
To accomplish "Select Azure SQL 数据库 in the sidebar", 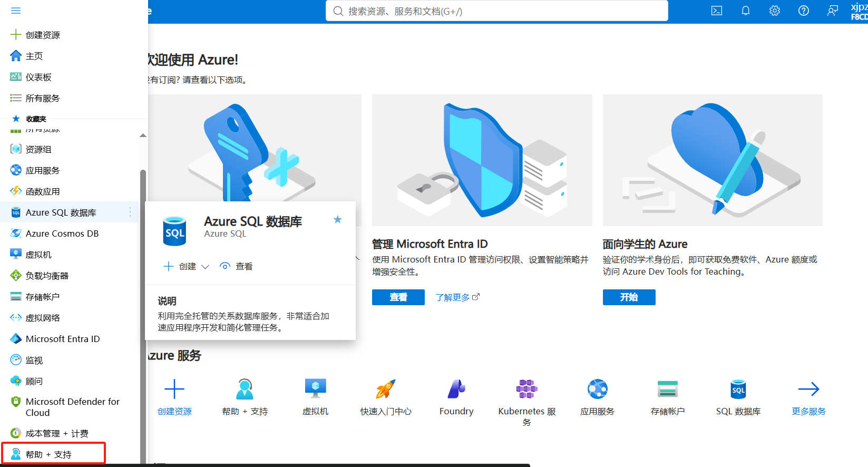I will pos(69,212).
